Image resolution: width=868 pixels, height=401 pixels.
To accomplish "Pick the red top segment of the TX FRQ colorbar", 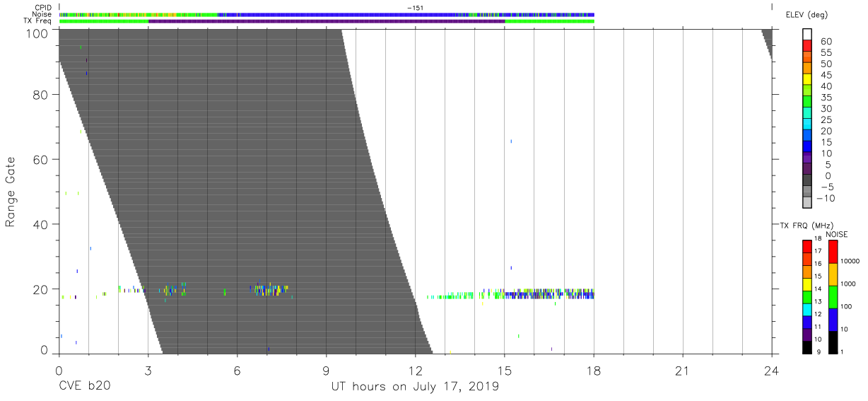I will coord(807,247).
